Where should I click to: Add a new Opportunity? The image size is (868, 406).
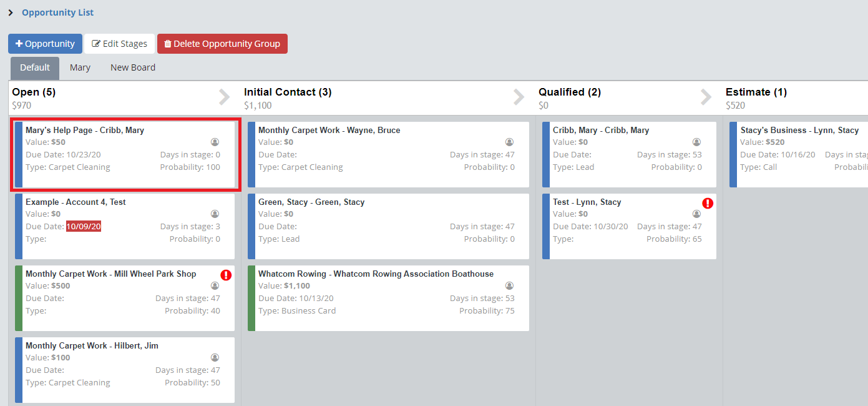pyautogui.click(x=45, y=44)
